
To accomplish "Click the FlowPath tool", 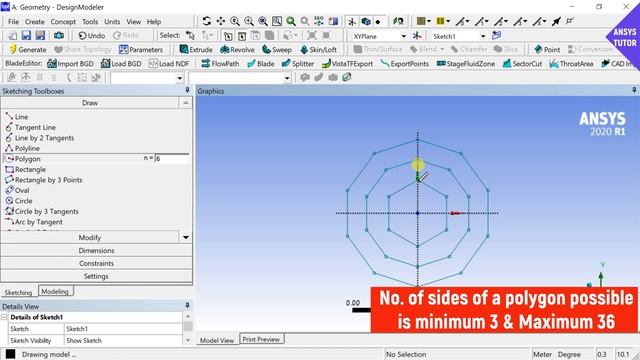I will [220, 64].
